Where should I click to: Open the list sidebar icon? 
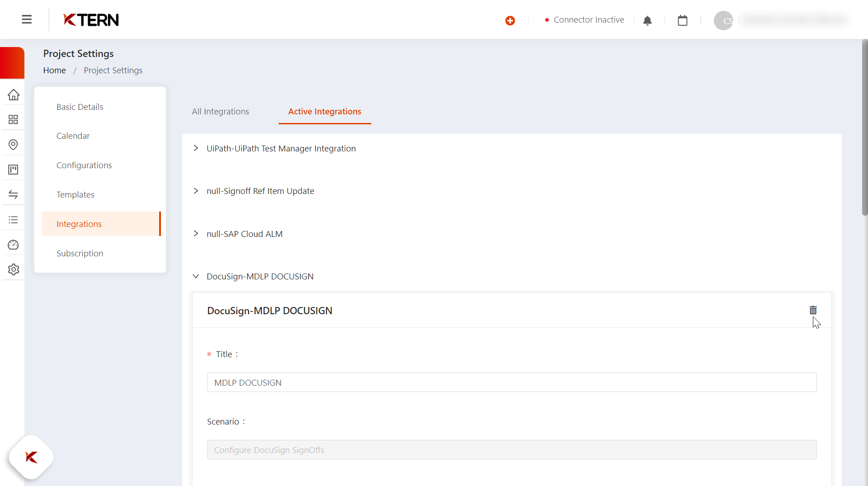click(x=13, y=220)
